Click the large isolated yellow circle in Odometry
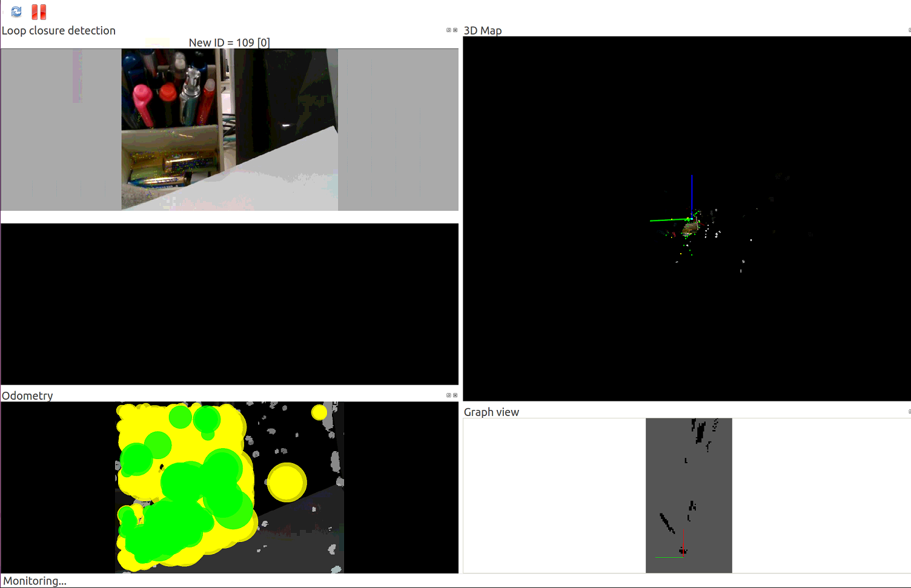Screen dimensions: 911x588 point(287,482)
